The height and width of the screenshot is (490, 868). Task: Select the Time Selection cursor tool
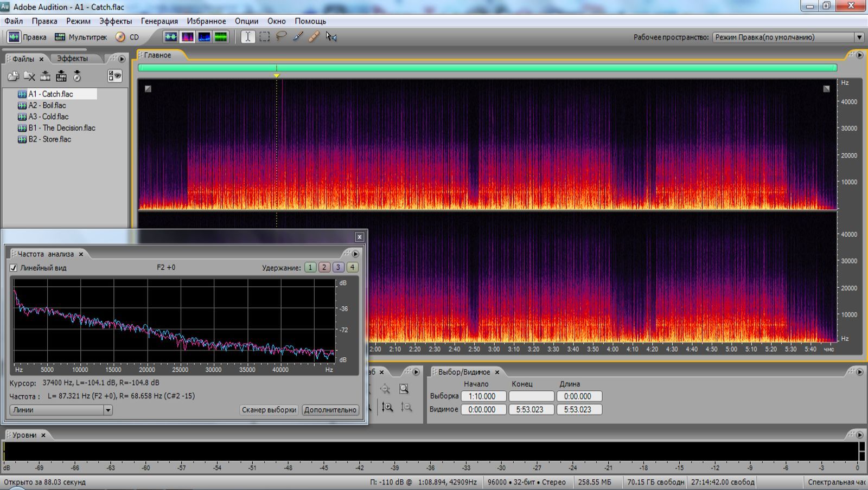tap(248, 37)
